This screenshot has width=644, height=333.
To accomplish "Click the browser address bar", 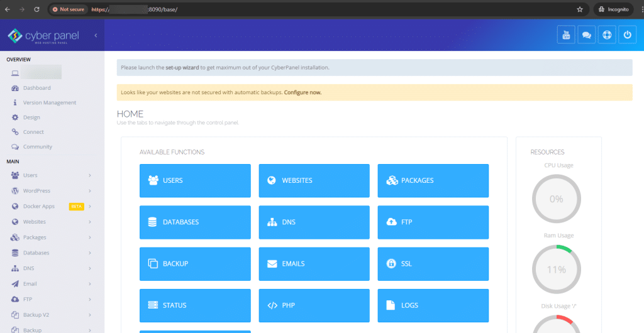I will pyautogui.click(x=314, y=9).
